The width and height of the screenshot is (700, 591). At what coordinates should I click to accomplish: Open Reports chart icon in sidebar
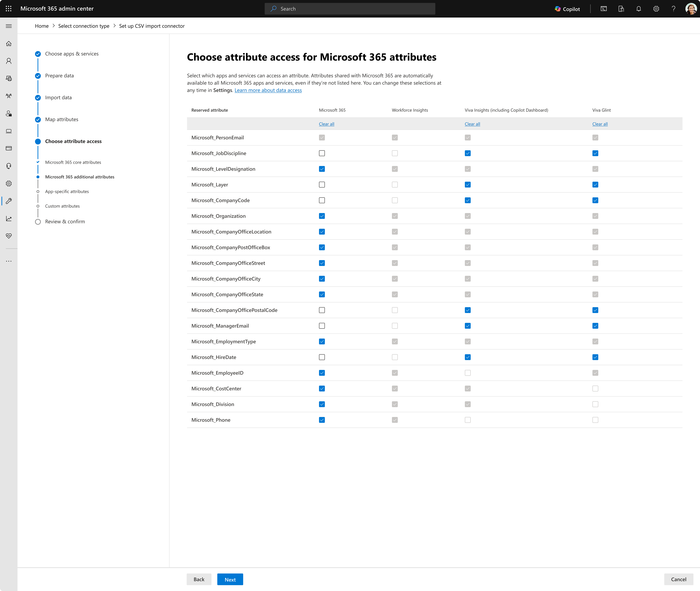tap(9, 218)
